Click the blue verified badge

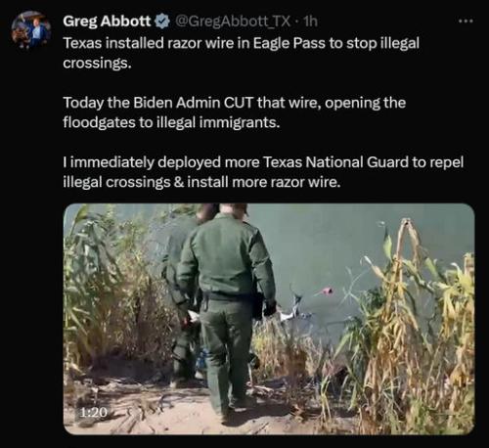161,22
